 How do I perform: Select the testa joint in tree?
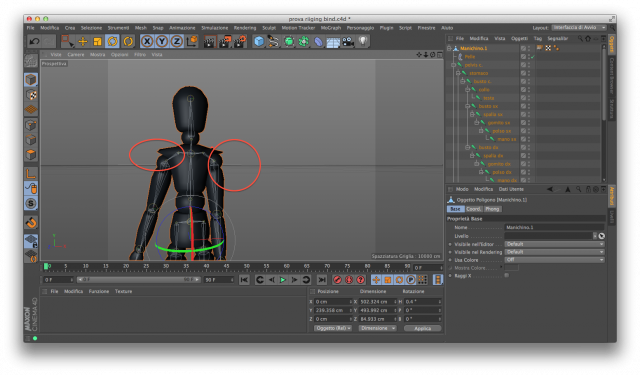(x=488, y=98)
